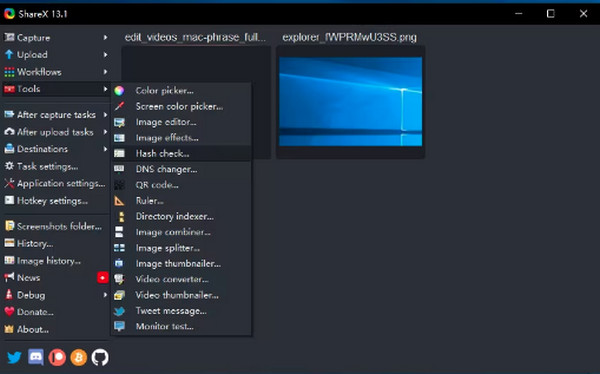600x374 pixels.
Task: Click the red News notification badge
Action: click(103, 278)
